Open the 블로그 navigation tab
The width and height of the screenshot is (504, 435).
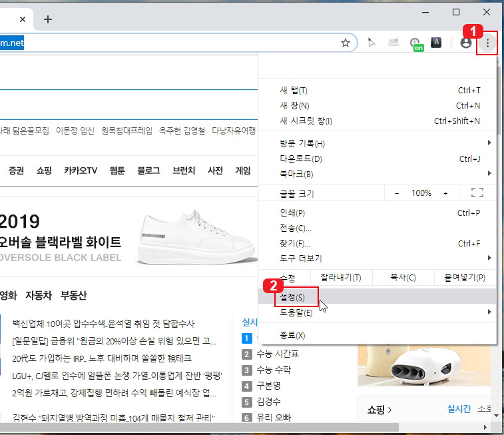[x=148, y=171]
